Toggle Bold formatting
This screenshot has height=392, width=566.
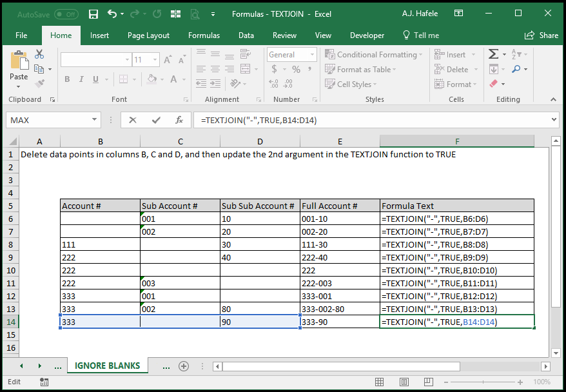coord(67,79)
